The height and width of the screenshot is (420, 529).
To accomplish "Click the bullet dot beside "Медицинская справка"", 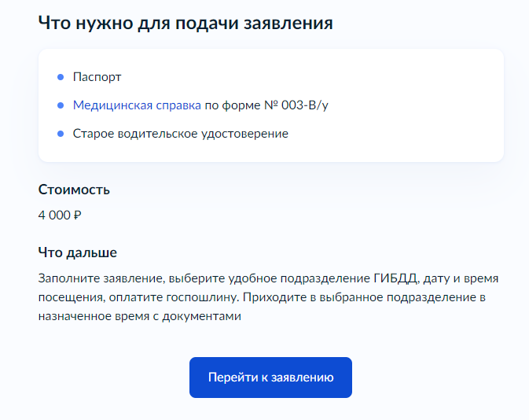I will pyautogui.click(x=61, y=105).
